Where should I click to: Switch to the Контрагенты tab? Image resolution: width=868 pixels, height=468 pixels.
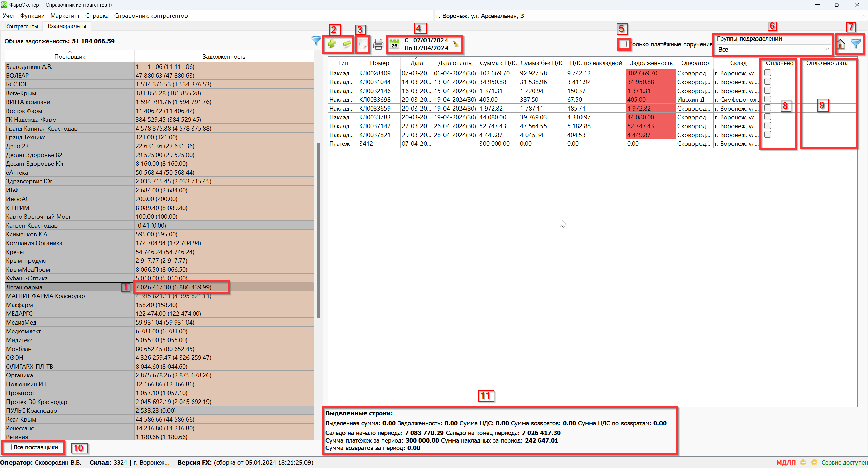pos(22,26)
